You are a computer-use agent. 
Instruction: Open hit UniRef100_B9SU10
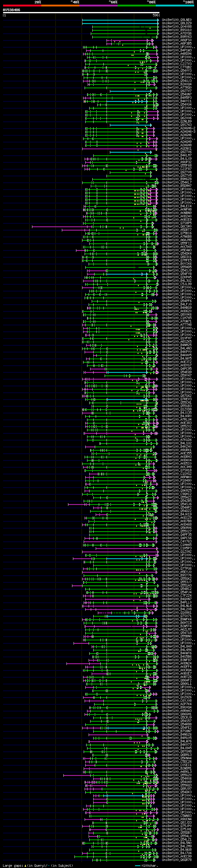coord(176,30)
